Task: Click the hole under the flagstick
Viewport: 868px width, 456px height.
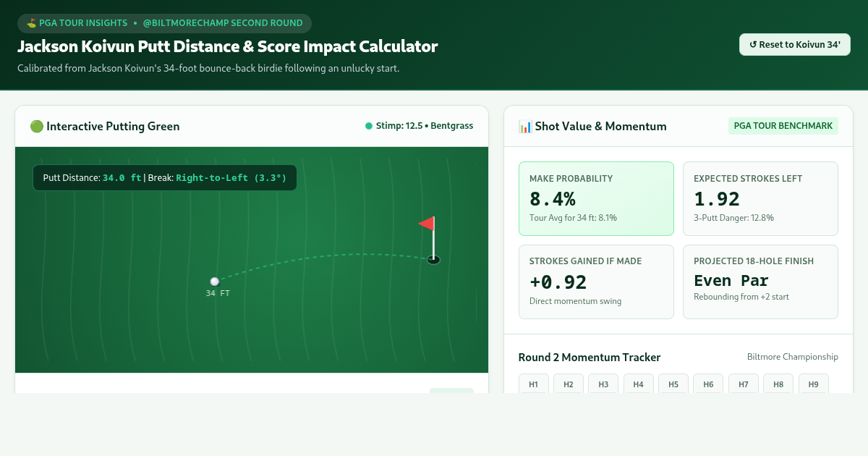Action: [x=433, y=260]
